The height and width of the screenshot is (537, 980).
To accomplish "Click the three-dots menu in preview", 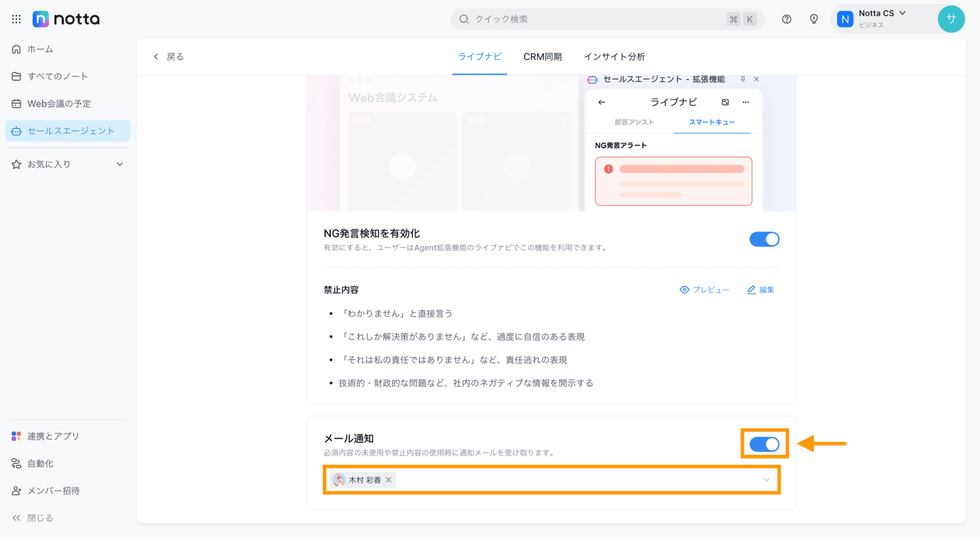I will point(745,102).
